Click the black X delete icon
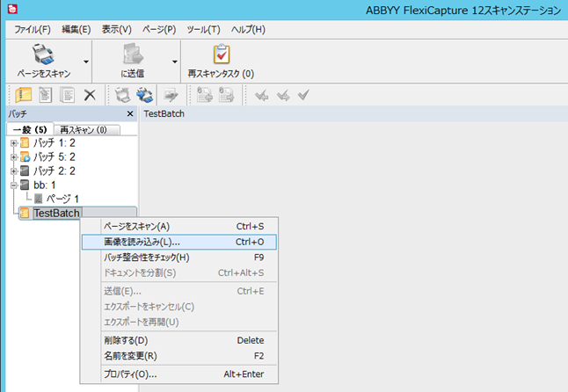This screenshot has width=568, height=392. click(90, 95)
